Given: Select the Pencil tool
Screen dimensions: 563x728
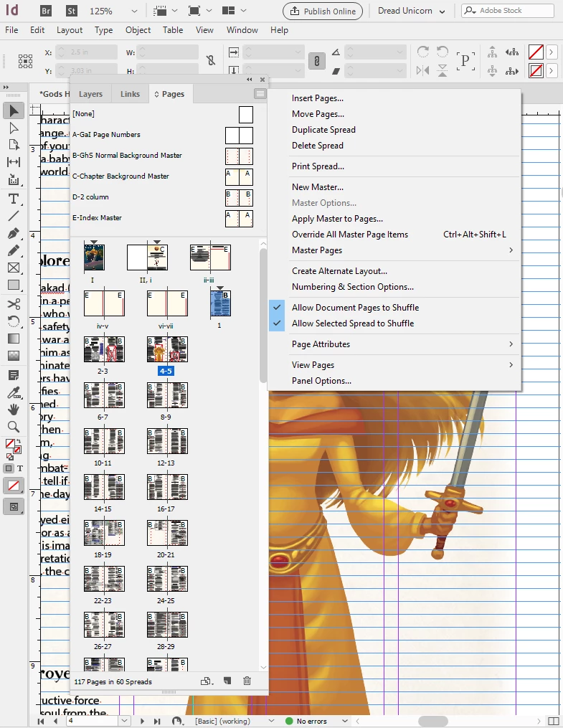Looking at the screenshot, I should [x=14, y=251].
